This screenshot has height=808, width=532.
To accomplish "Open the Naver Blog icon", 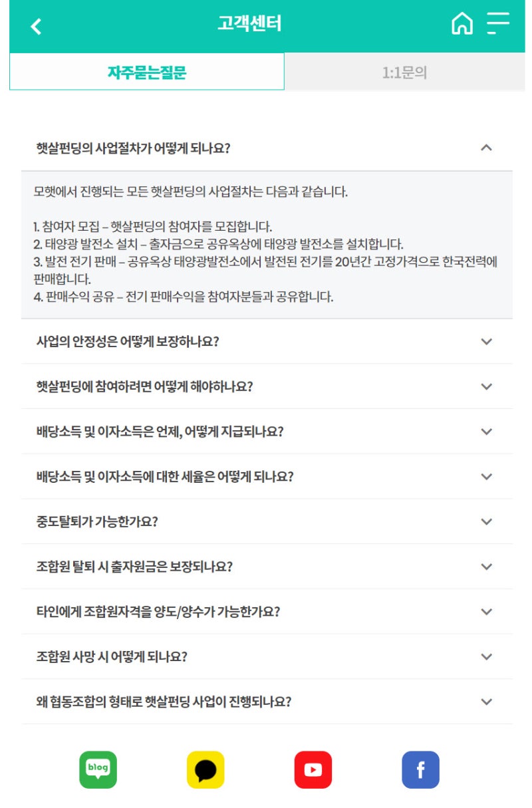I will (x=98, y=769).
